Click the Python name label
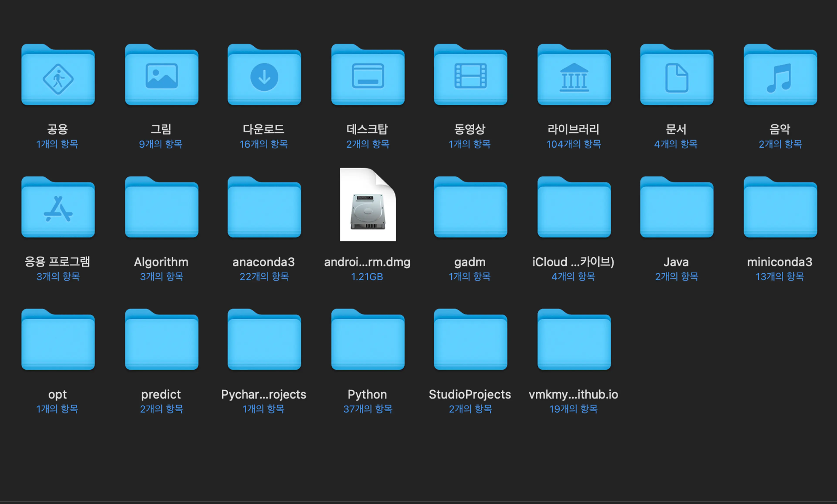The width and height of the screenshot is (837, 504). point(367,394)
